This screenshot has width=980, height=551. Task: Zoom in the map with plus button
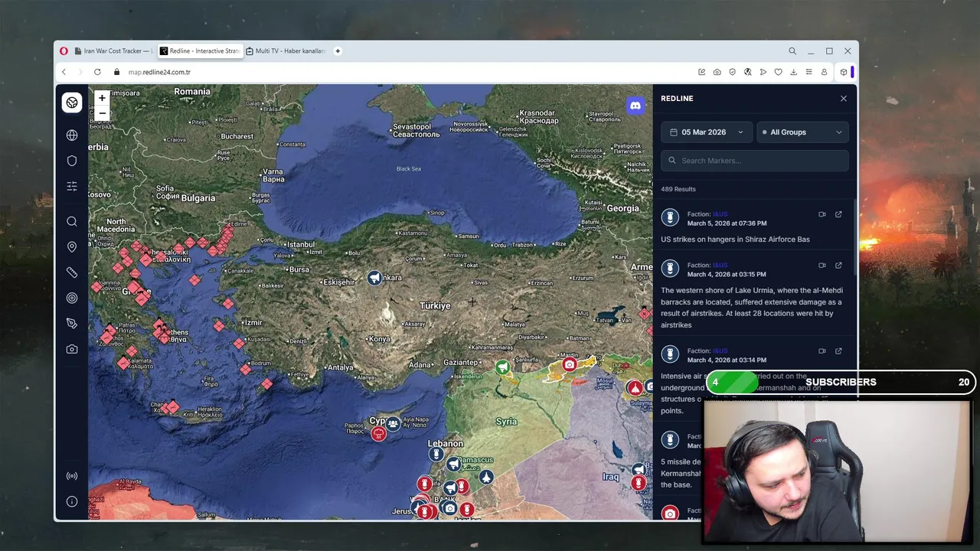102,98
